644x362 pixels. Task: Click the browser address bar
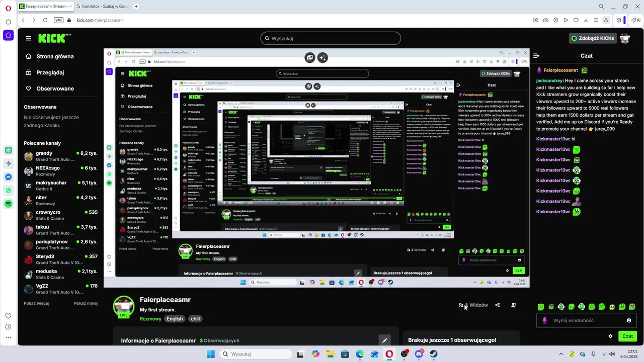pyautogui.click(x=302, y=20)
